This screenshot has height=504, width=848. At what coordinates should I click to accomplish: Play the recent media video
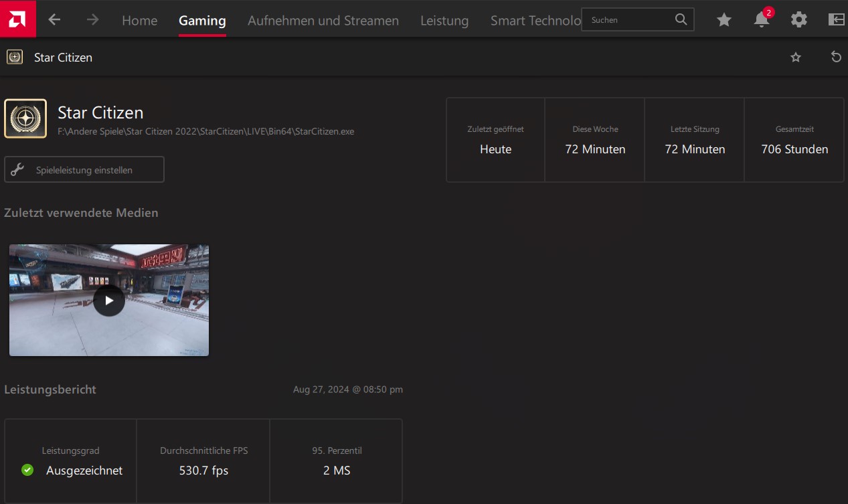(x=109, y=301)
